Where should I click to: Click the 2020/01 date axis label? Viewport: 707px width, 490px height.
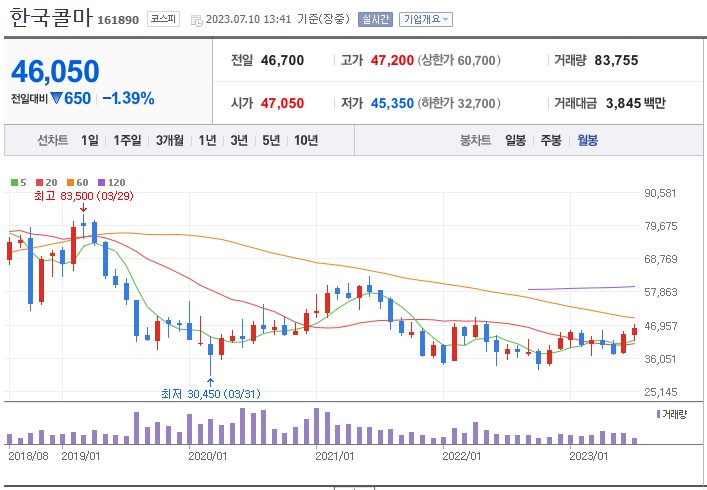(x=207, y=456)
